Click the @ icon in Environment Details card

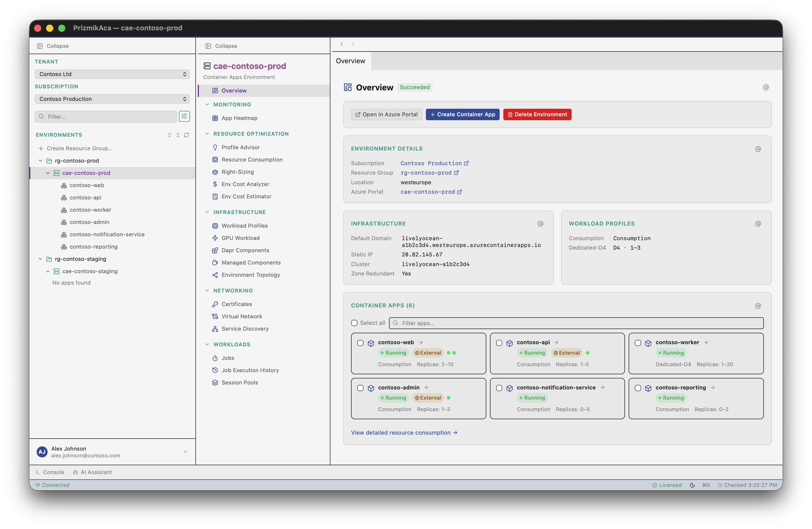click(758, 149)
